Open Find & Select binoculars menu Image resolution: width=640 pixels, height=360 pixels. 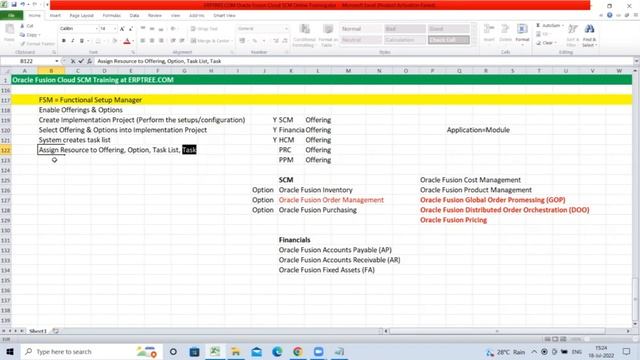[589, 35]
